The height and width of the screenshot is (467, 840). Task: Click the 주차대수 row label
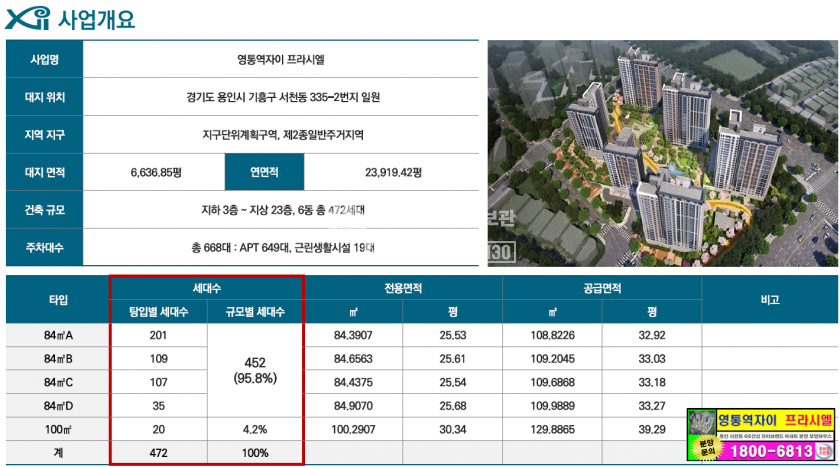[45, 246]
